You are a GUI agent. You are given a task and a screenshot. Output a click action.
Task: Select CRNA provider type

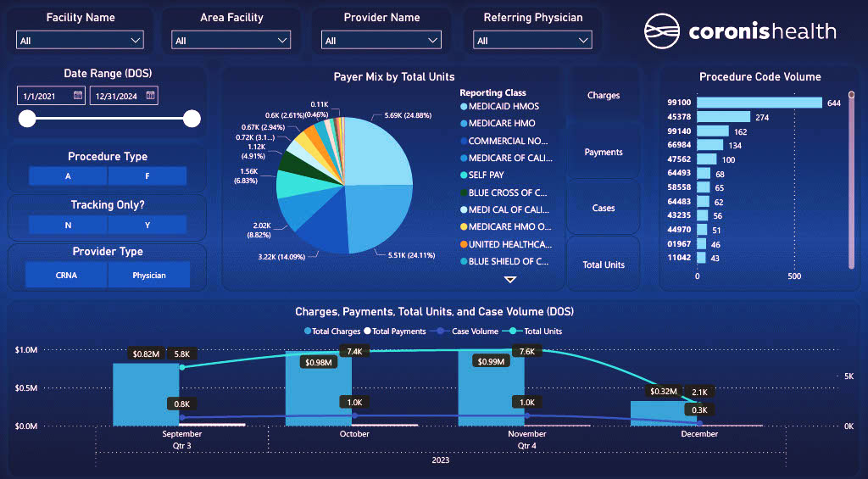[x=66, y=275]
